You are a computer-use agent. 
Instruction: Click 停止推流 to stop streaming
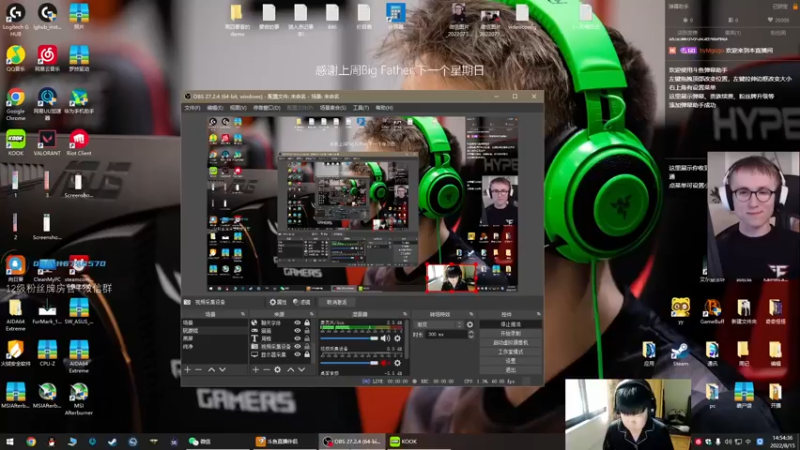pos(511,324)
